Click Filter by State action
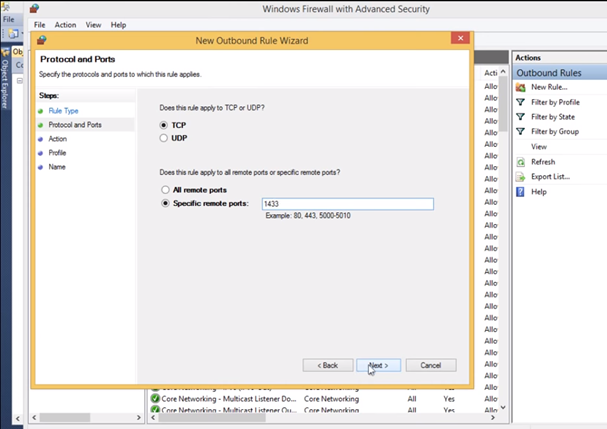This screenshot has height=429, width=607. tap(553, 117)
